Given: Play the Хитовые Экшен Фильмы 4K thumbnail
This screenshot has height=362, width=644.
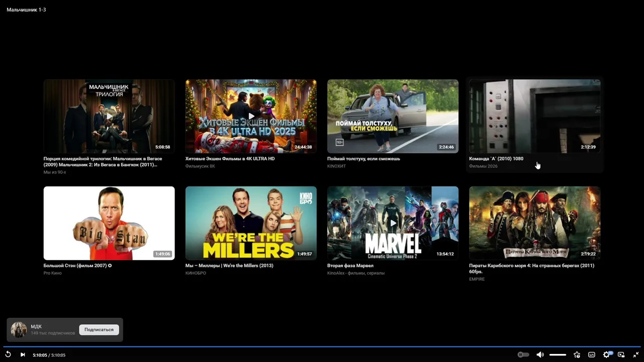Looking at the screenshot, I should coord(251,116).
